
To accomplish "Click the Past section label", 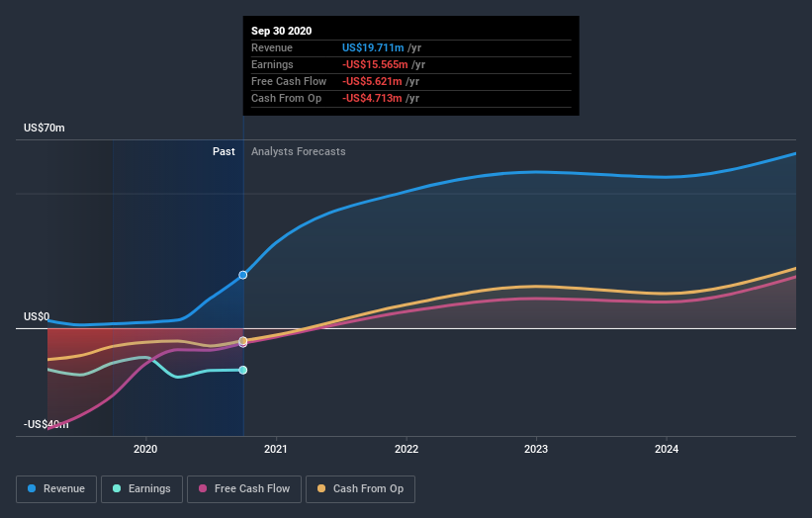I will [x=224, y=151].
